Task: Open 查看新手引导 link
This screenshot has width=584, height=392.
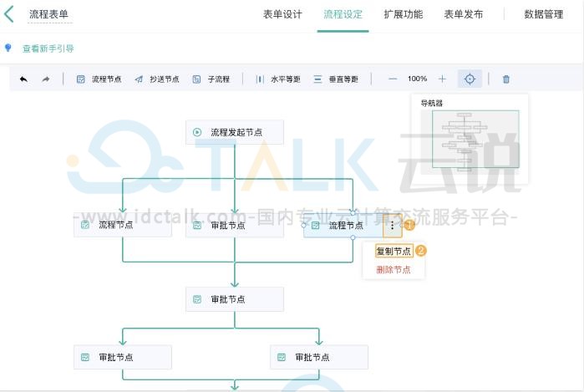Action: tap(48, 48)
